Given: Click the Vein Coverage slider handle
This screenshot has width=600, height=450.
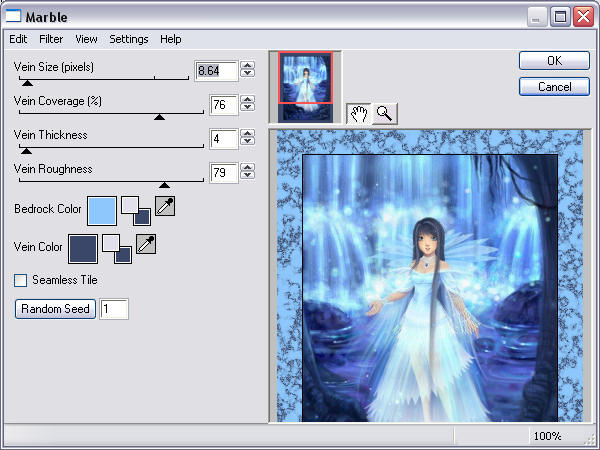Looking at the screenshot, I should [159, 117].
